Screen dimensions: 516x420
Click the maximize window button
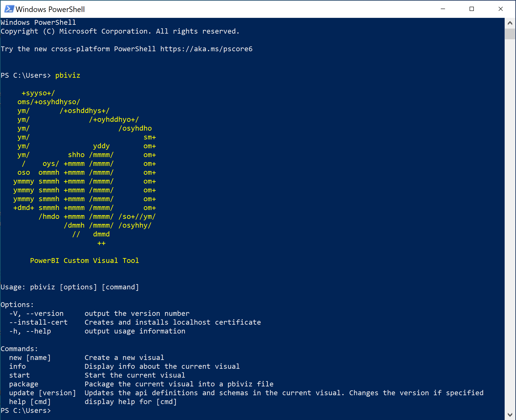[472, 8]
